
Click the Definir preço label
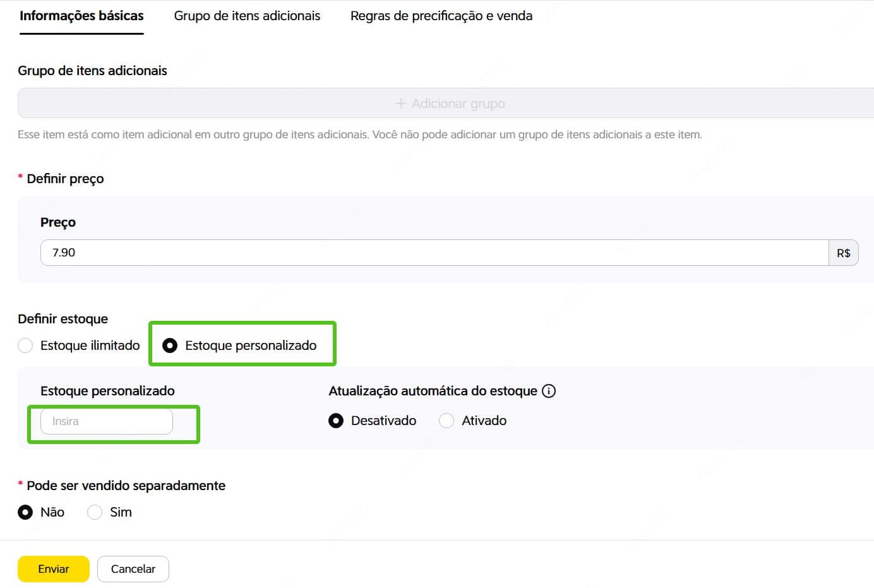[65, 179]
